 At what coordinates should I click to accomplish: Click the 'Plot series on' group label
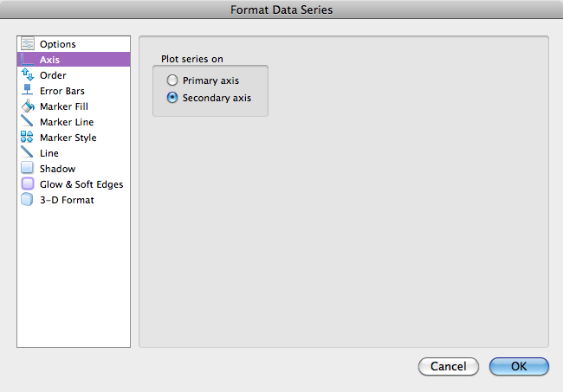click(192, 59)
